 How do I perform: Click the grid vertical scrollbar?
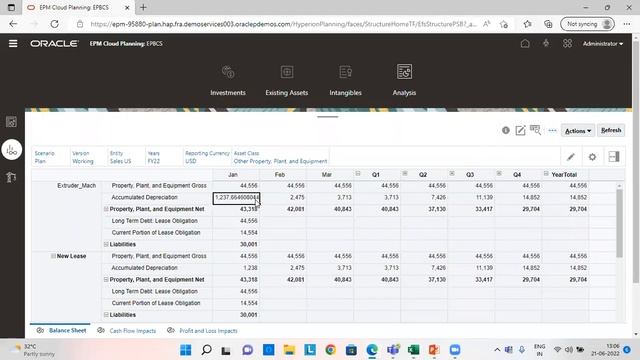619,222
